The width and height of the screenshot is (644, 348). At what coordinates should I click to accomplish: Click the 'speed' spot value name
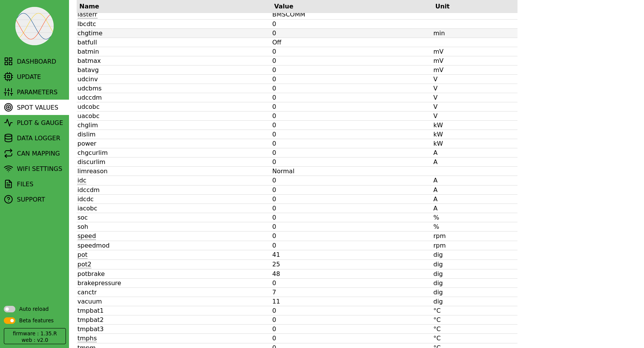pos(87,236)
